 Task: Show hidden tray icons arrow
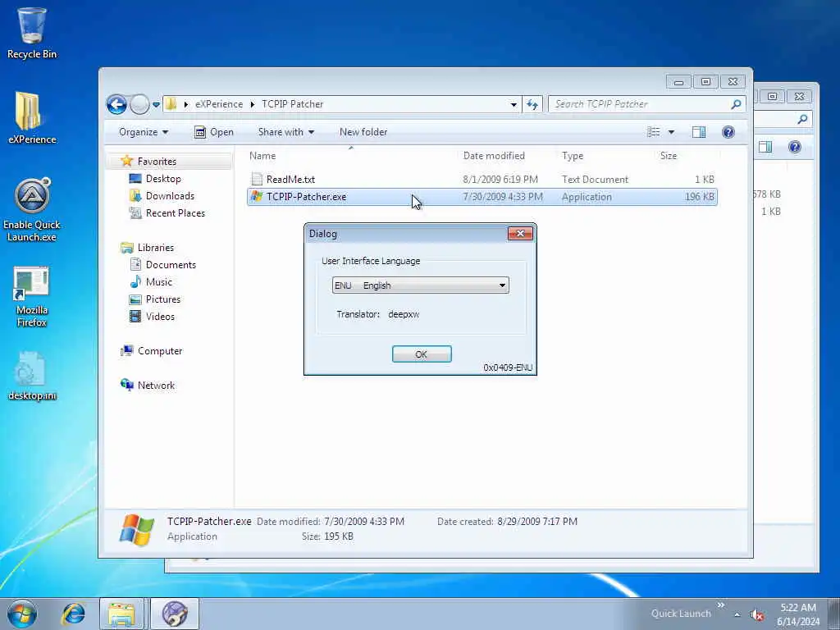coord(737,614)
